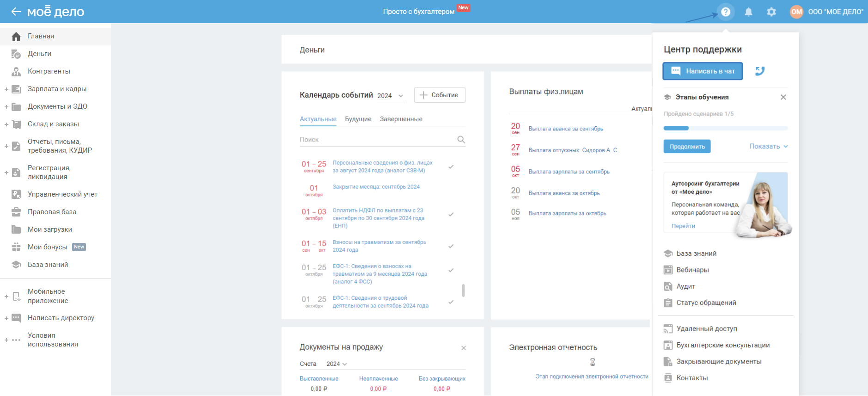
Task: Expand Склад и заказы submenu plus
Action: pos(6,124)
